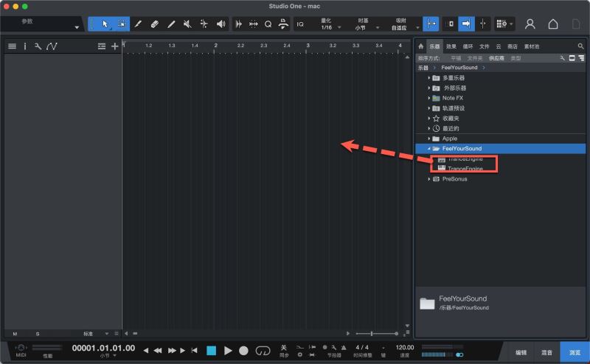Switch to the 效果 browser tab
Image resolution: width=590 pixels, height=364 pixels.
coord(451,46)
